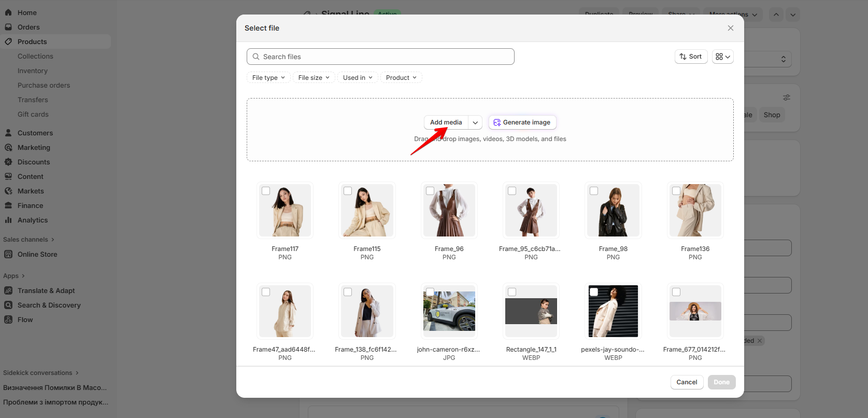Select the Frame_677_014212f thumbnail

695,311
